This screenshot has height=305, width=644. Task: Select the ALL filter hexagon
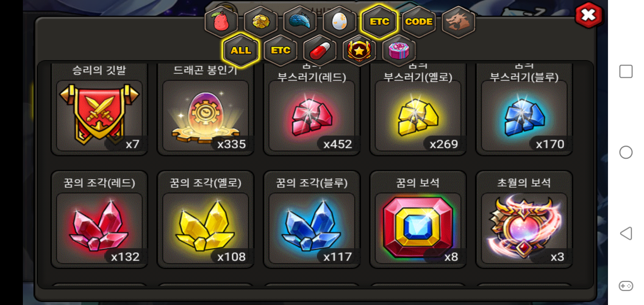[241, 50]
